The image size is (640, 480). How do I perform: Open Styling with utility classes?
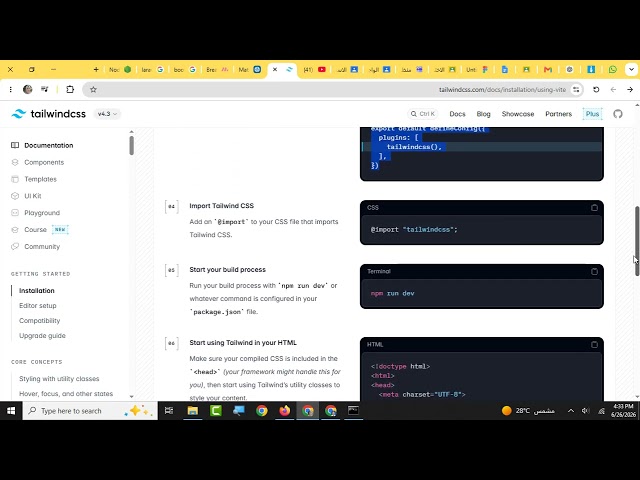(x=59, y=379)
